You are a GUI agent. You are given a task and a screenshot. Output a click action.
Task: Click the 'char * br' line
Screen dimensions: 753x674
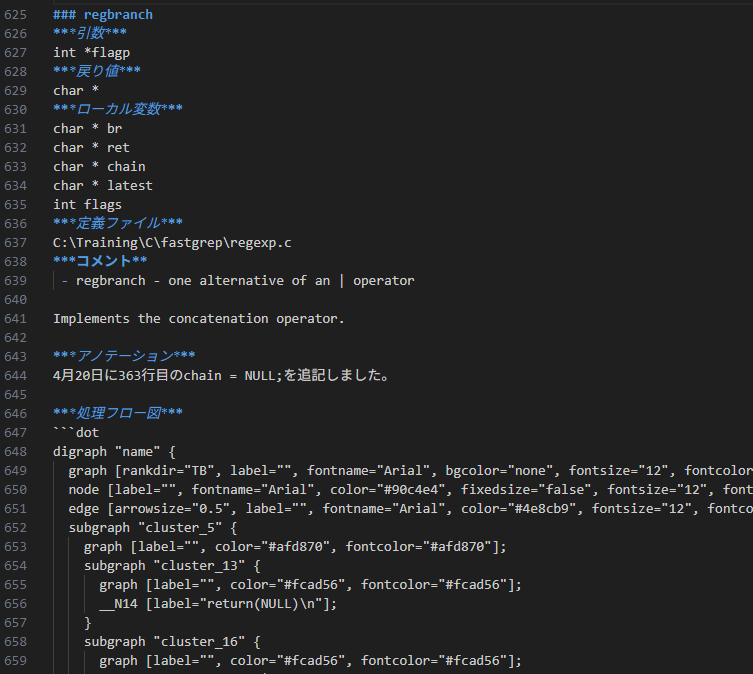coord(87,129)
